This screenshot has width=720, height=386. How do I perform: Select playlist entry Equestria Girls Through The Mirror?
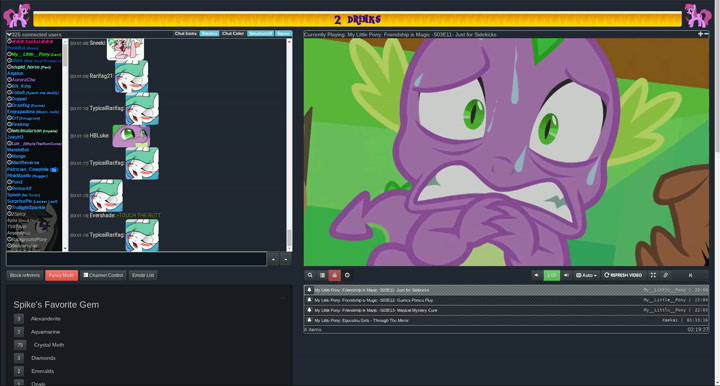point(506,320)
